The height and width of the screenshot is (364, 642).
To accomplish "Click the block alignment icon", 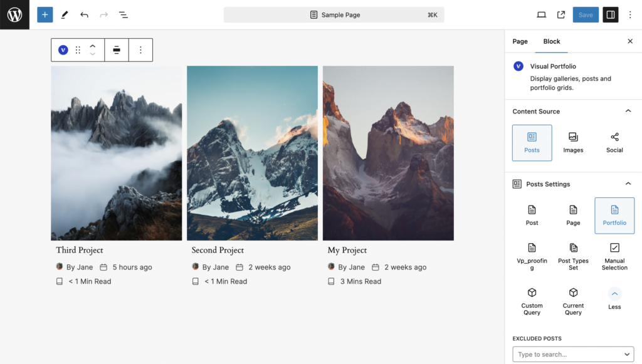I will click(x=117, y=50).
